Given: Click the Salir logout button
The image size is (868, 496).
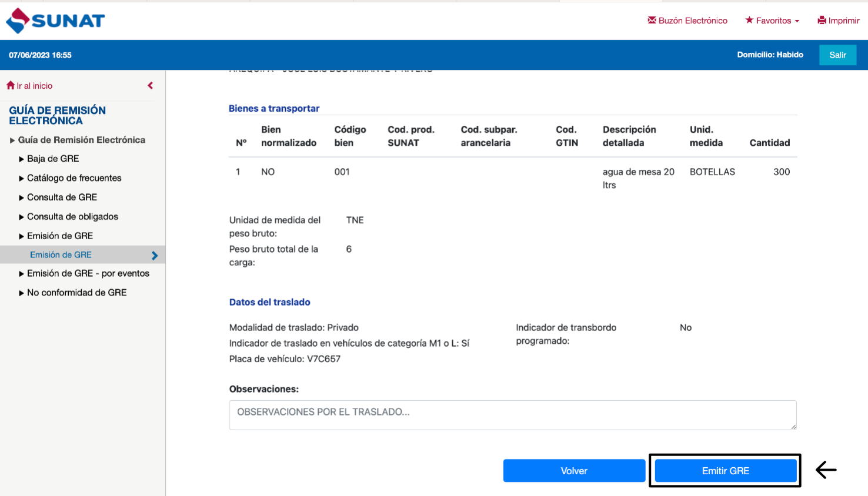Looking at the screenshot, I should [x=837, y=55].
